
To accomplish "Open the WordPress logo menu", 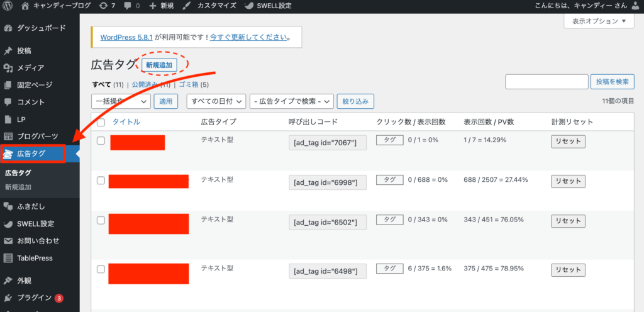I will pos(8,6).
